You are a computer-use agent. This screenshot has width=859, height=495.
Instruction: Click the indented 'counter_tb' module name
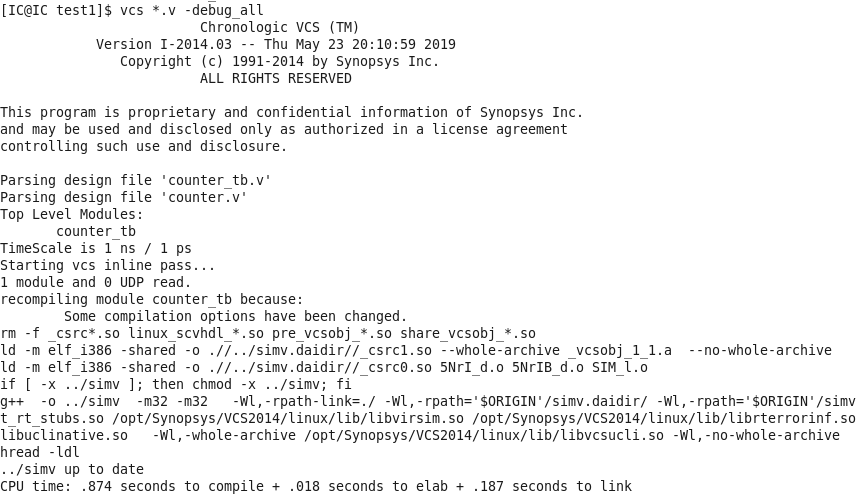coord(95,231)
